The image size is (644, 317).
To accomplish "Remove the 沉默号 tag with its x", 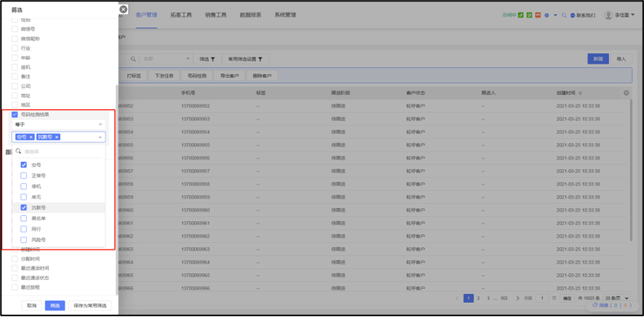I will click(56, 137).
